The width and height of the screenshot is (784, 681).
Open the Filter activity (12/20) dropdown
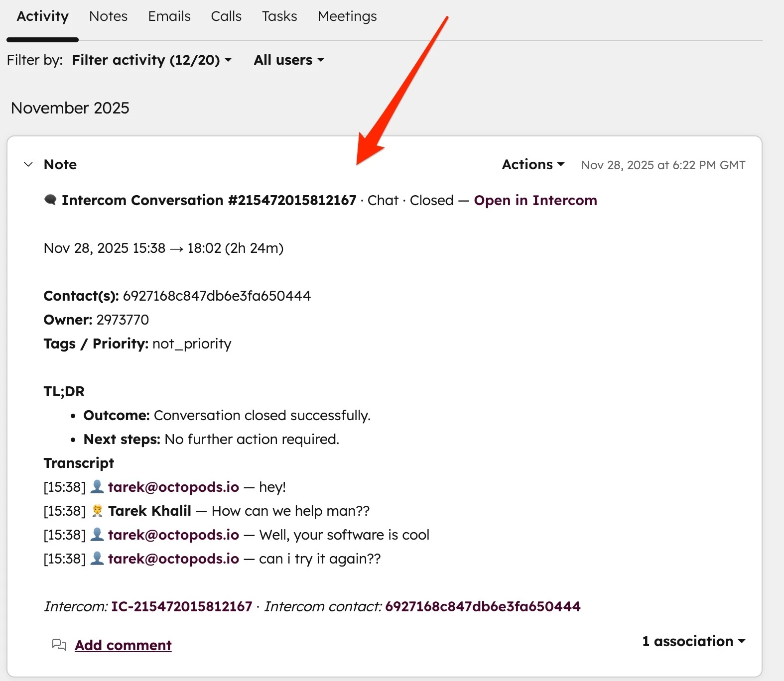(x=152, y=60)
